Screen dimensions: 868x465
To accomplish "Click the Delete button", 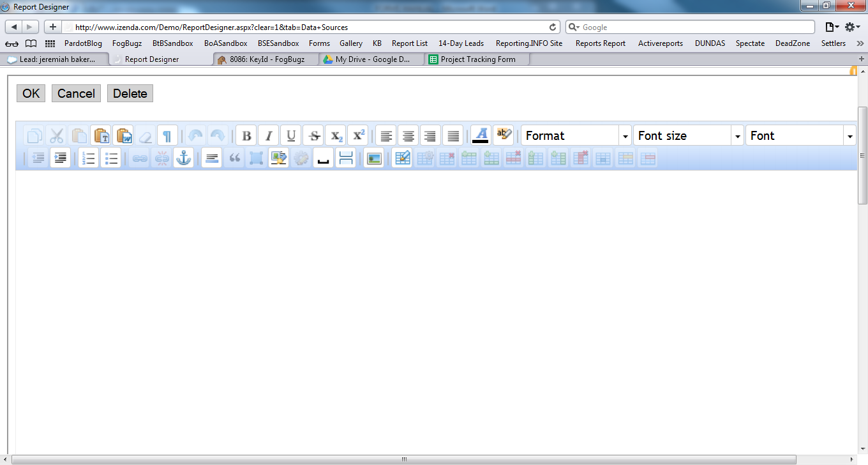I will pos(130,93).
